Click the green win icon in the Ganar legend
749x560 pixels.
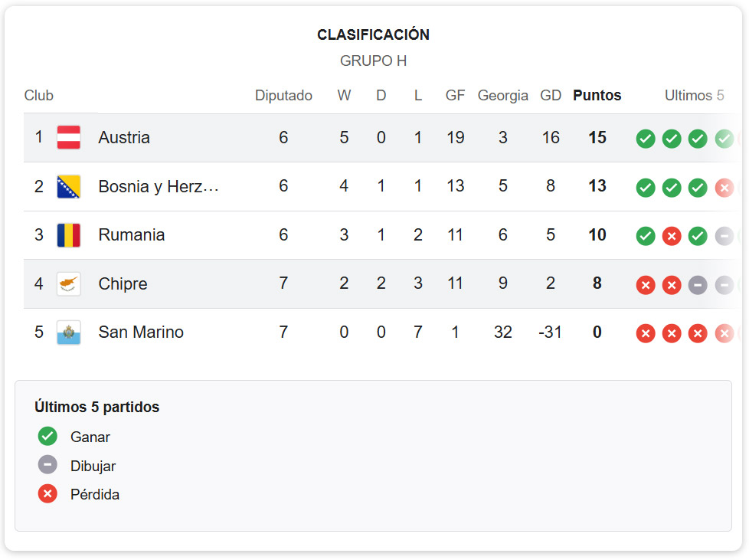47,437
